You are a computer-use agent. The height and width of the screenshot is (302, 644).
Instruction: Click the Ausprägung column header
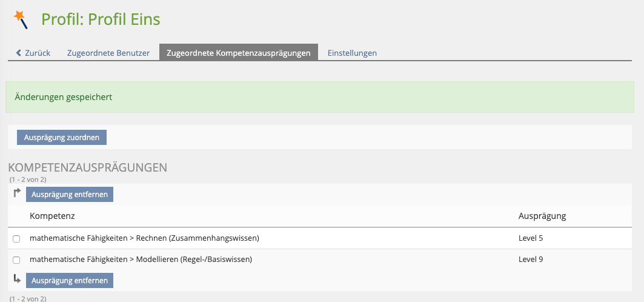(x=542, y=216)
